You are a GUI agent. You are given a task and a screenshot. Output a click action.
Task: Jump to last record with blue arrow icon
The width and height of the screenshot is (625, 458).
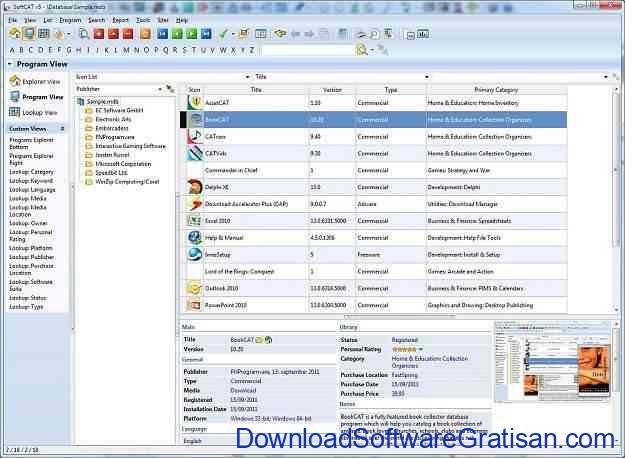(x=206, y=34)
